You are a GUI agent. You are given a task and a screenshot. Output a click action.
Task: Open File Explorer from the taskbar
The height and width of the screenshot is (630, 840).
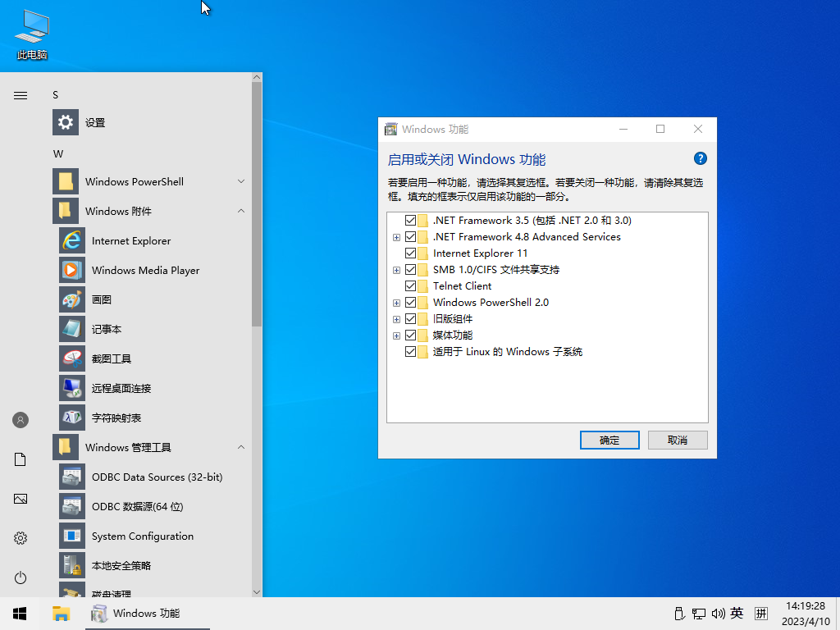click(x=61, y=614)
